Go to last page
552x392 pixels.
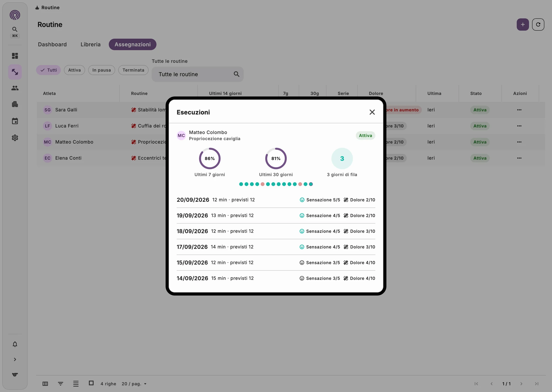click(x=537, y=384)
